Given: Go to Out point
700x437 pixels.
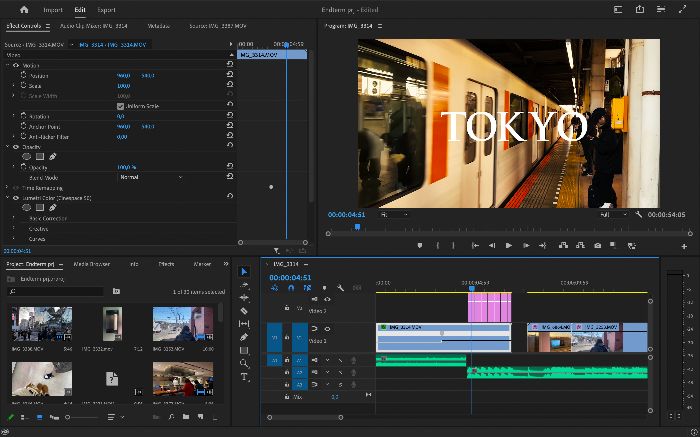Looking at the screenshot, I should tap(542, 246).
